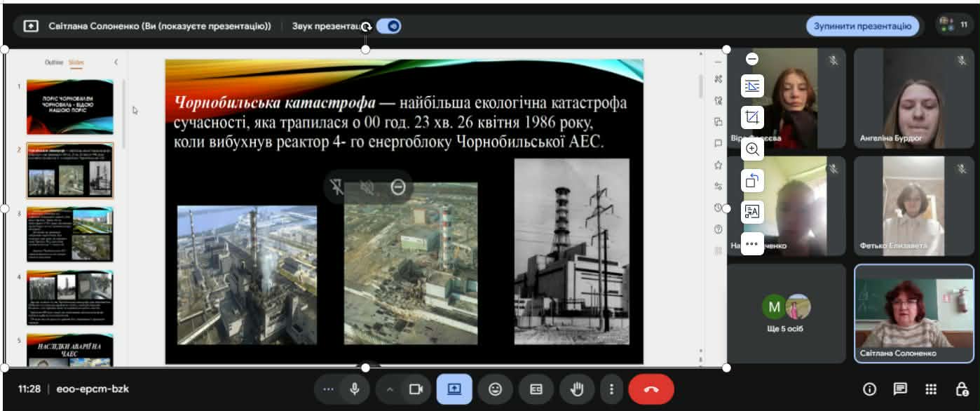
Task: Open meeting details info icon
Action: point(870,389)
